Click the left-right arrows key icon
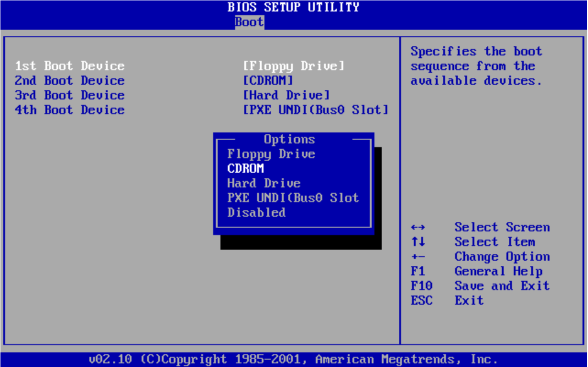 coord(418,228)
